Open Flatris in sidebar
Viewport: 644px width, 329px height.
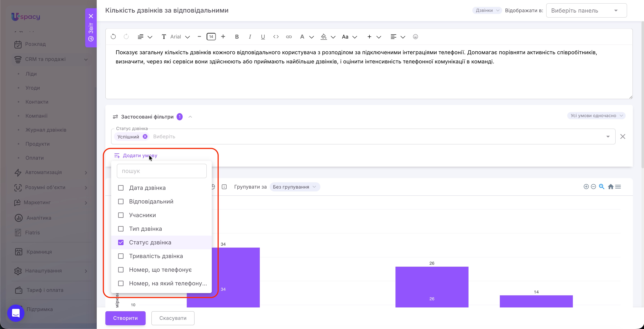tap(32, 233)
